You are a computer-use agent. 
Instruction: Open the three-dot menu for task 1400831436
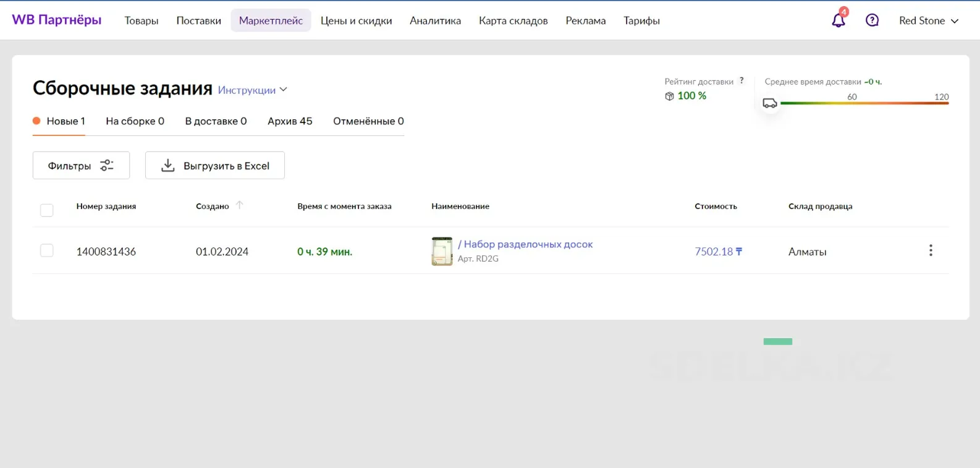[x=931, y=250]
